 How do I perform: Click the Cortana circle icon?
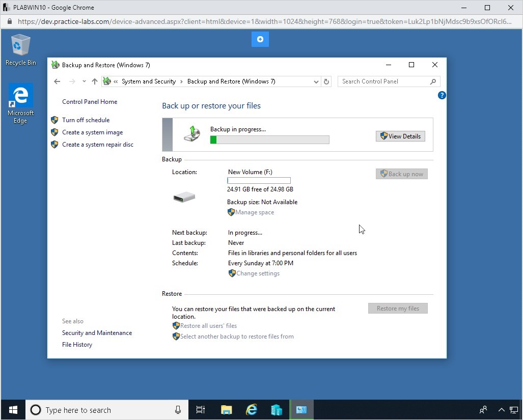click(x=36, y=410)
